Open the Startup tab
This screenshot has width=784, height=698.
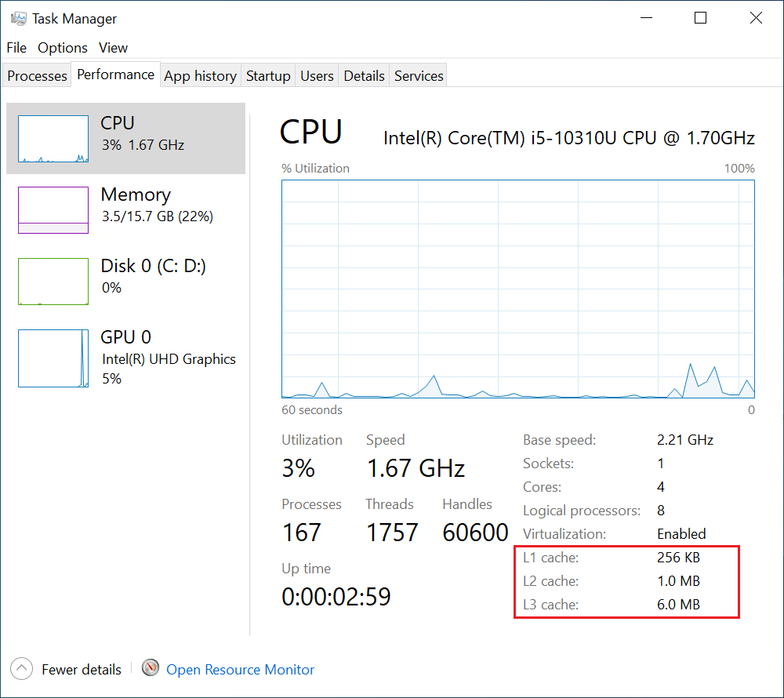coord(267,75)
